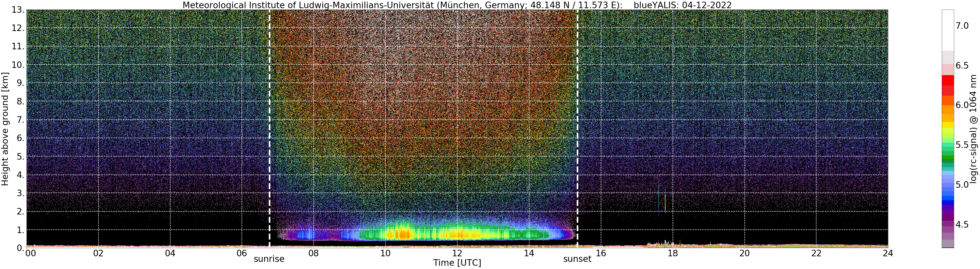Click the x-axis tick label '24'

click(x=888, y=253)
